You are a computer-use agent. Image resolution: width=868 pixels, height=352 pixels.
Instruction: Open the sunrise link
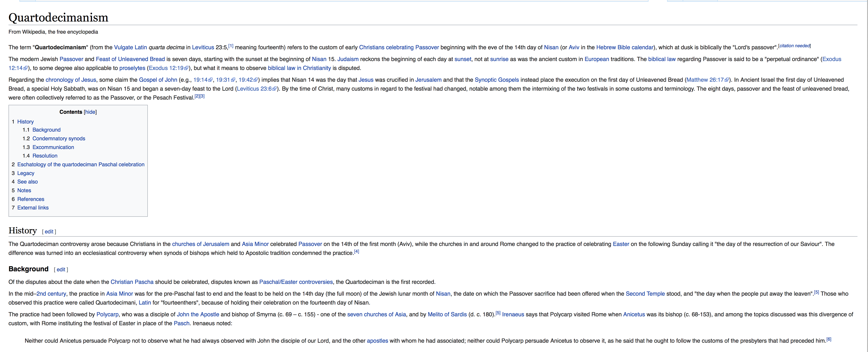click(x=499, y=59)
